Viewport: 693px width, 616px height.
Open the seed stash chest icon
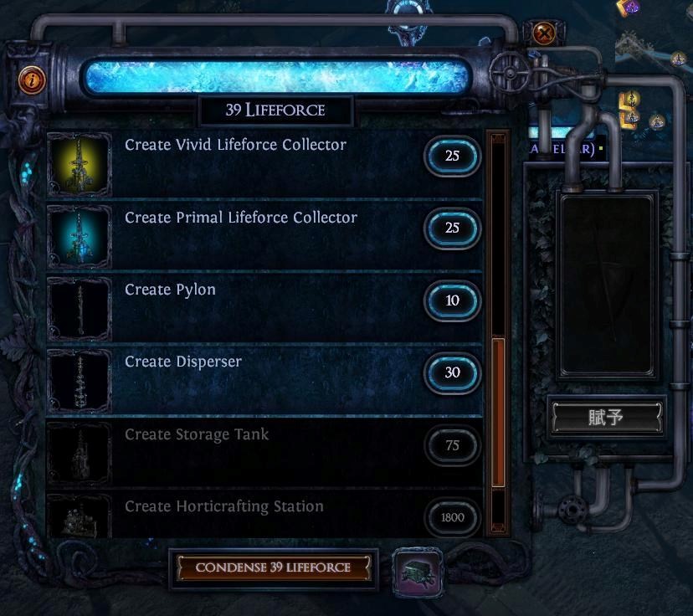click(x=418, y=572)
